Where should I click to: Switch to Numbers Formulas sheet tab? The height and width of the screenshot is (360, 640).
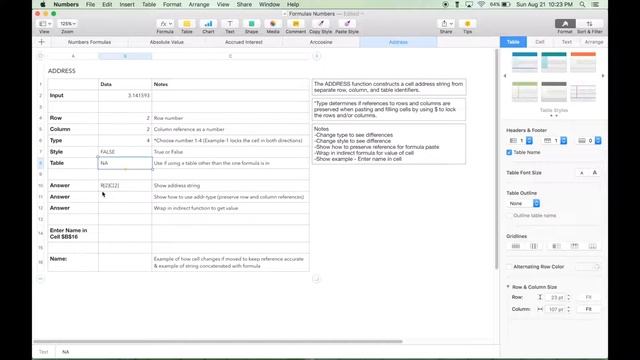(x=89, y=42)
